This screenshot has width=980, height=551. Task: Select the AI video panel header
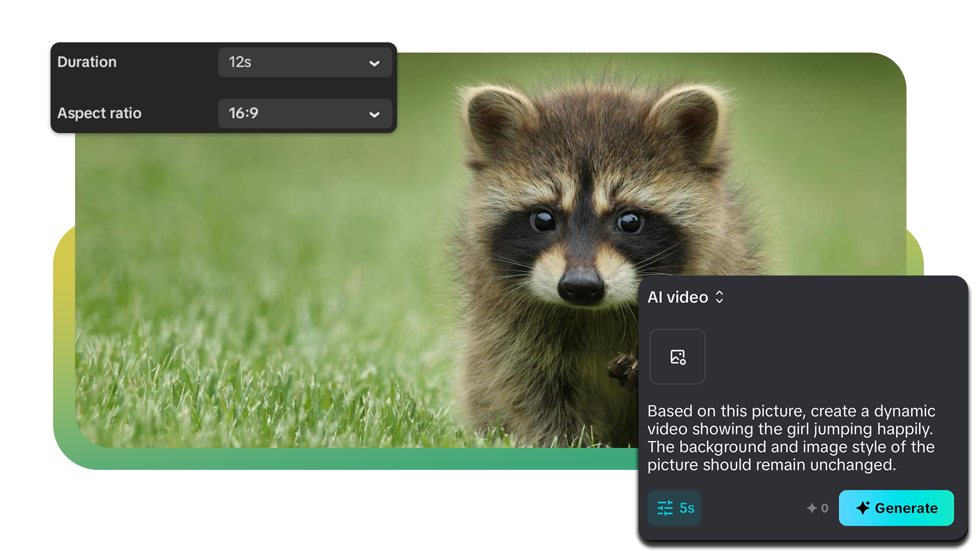[x=679, y=297]
